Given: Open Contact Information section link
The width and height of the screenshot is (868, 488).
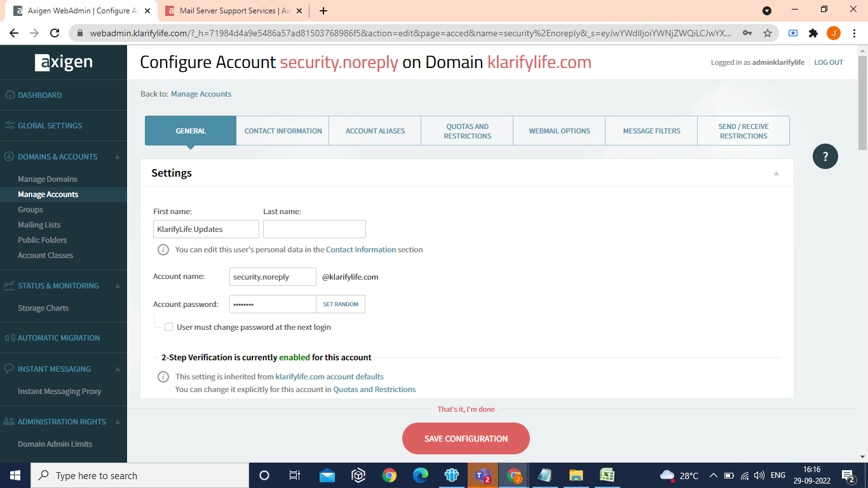Looking at the screenshot, I should coord(361,250).
